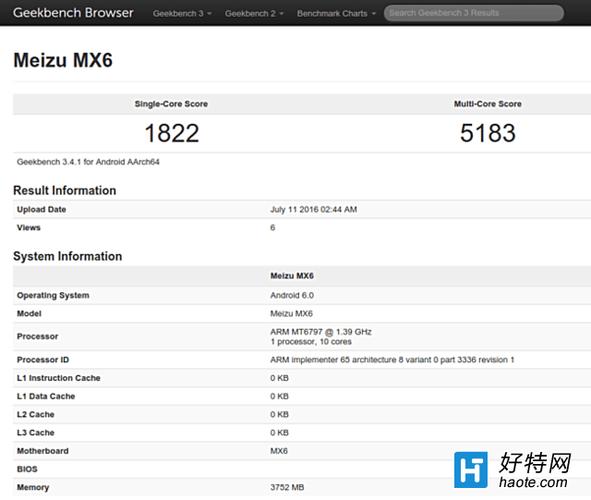
Task: Expand the Geekbench 3 dropdown menu
Action: click(x=182, y=14)
